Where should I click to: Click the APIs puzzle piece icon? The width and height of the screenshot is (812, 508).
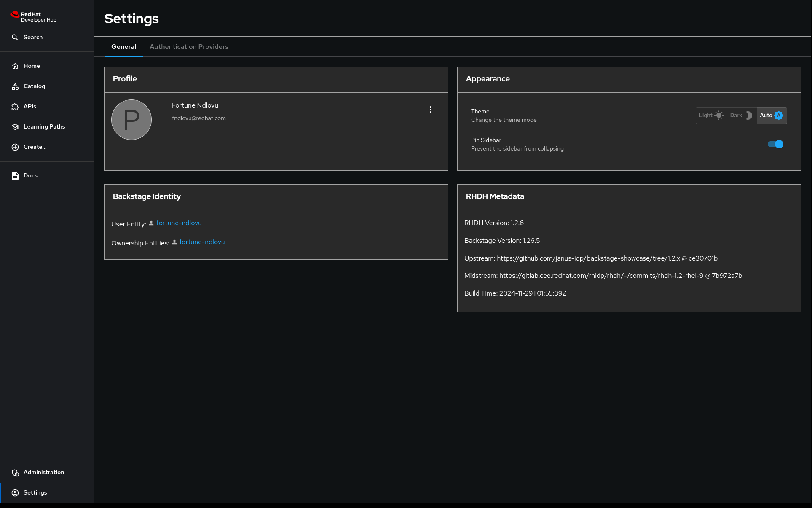pos(15,107)
